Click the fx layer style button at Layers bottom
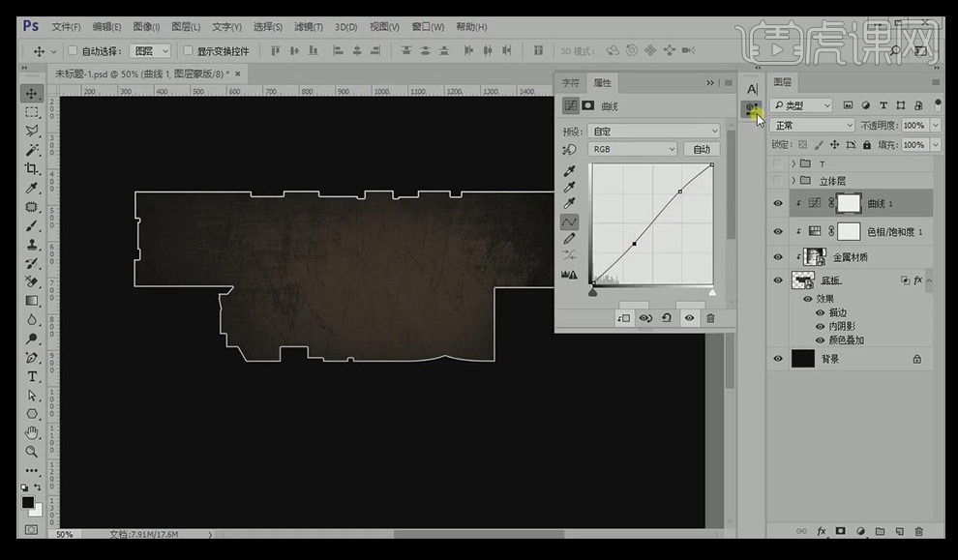 [x=821, y=531]
